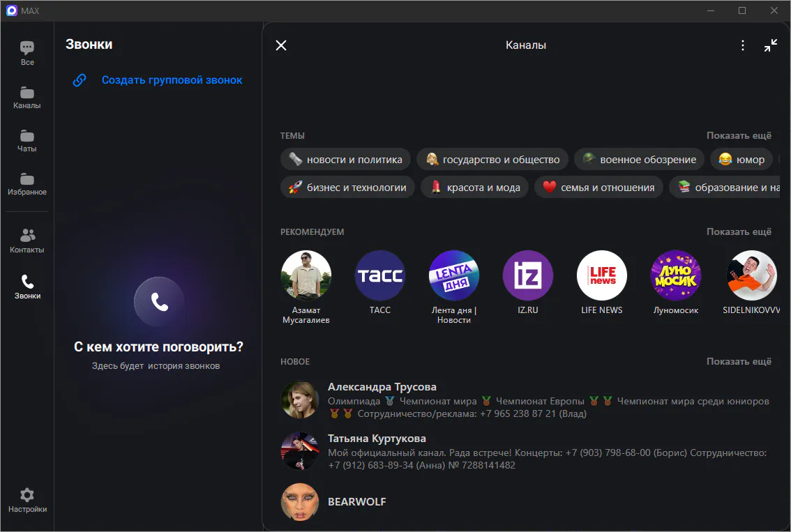Viewport: 791px width, 532px height.
Task: Open 'Лента дня | Новости' channel logo
Action: 454,275
